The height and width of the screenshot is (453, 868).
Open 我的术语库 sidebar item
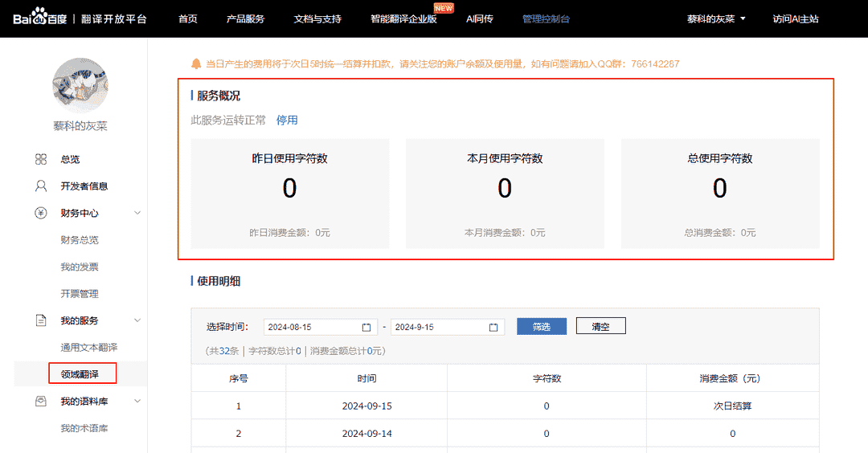(84, 428)
